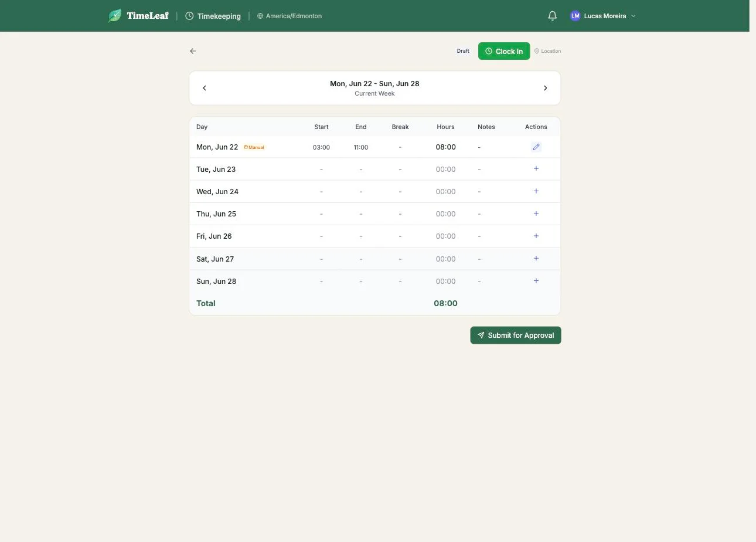Click the Location pin indicator

point(547,51)
